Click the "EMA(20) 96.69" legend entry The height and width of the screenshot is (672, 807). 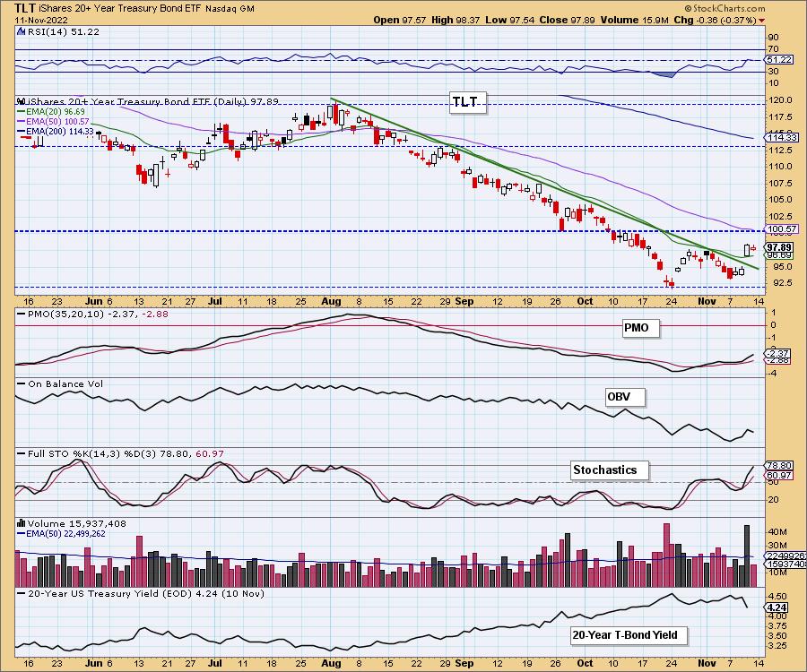[x=51, y=112]
